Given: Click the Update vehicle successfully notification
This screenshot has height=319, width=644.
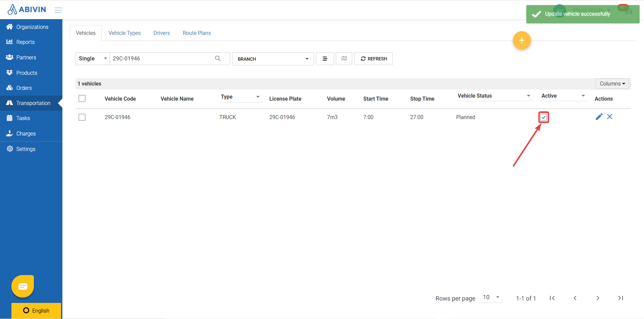Looking at the screenshot, I should tap(583, 14).
